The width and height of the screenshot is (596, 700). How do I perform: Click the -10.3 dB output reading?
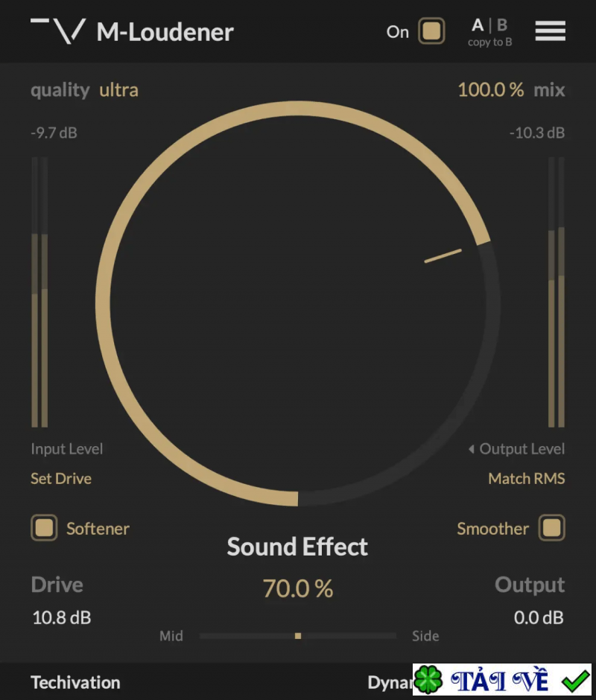tap(537, 133)
